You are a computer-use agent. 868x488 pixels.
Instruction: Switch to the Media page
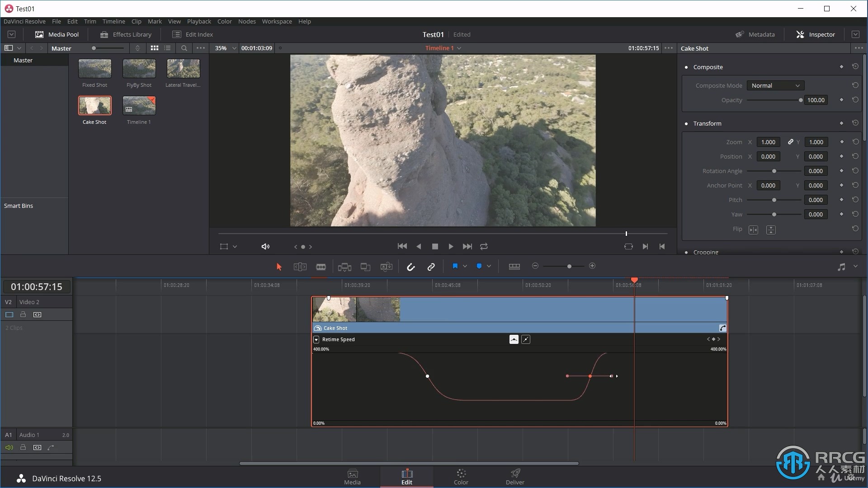352,477
